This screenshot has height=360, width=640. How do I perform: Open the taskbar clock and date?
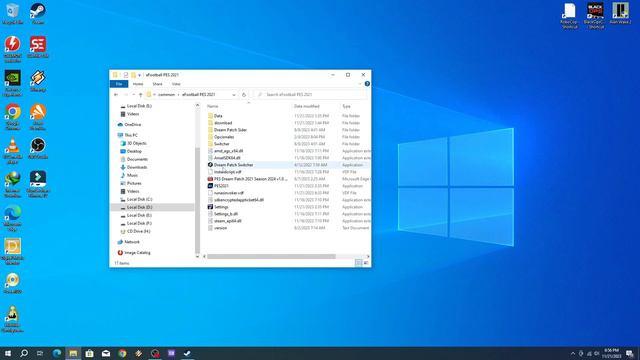coord(611,353)
